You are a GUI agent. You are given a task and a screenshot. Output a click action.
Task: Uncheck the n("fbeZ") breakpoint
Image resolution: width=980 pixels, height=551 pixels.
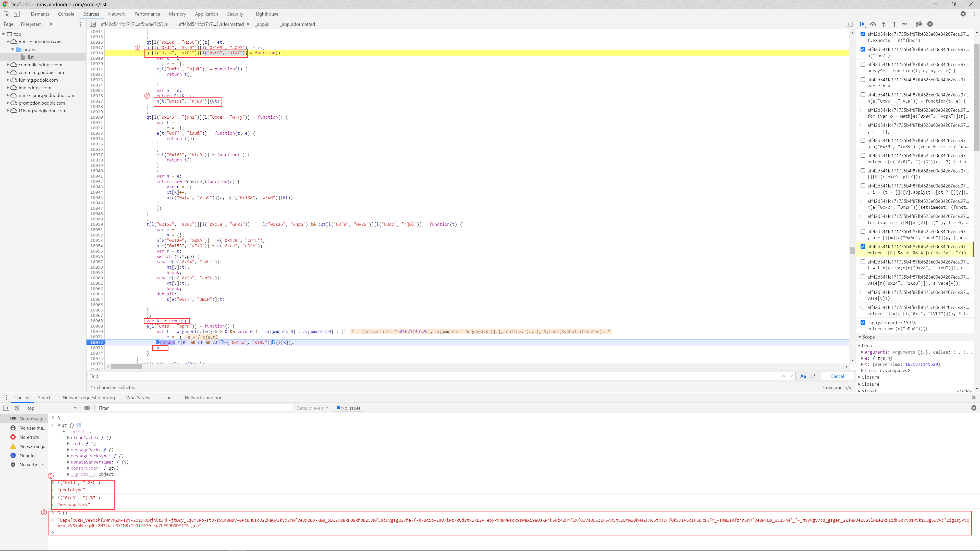[x=863, y=49]
